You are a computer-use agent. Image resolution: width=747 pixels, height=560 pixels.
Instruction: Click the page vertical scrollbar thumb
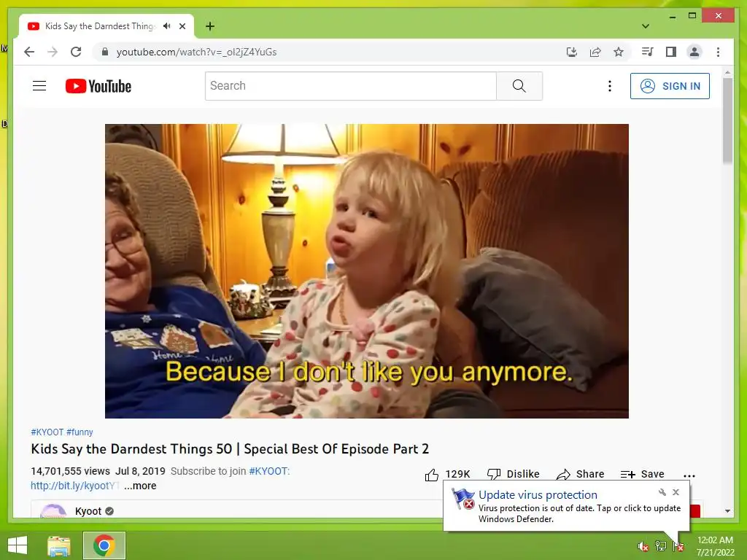727,120
